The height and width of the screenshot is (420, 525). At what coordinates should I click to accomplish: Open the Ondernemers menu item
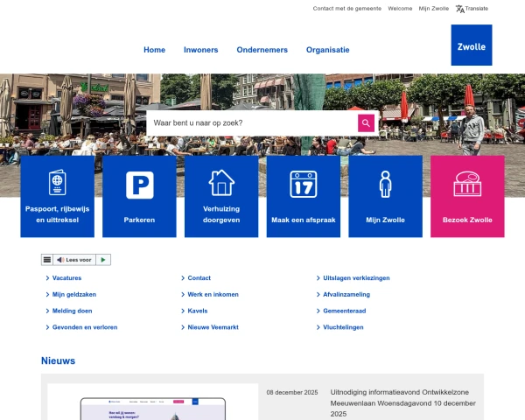click(262, 50)
